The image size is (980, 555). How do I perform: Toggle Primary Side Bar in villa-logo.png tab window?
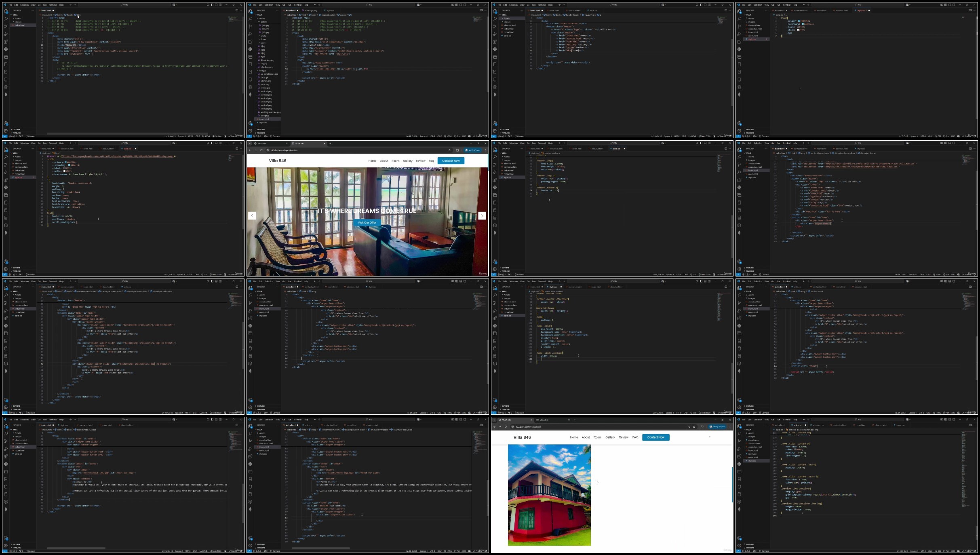457,5
